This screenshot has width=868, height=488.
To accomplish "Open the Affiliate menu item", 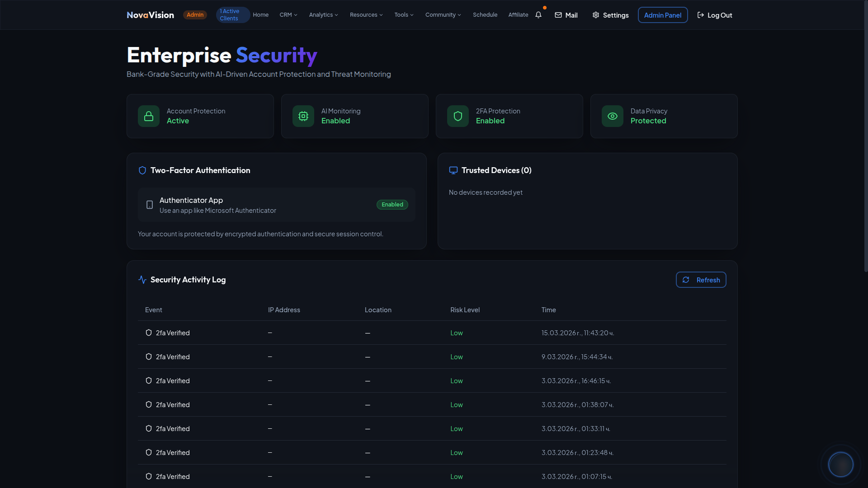I will (x=518, y=15).
